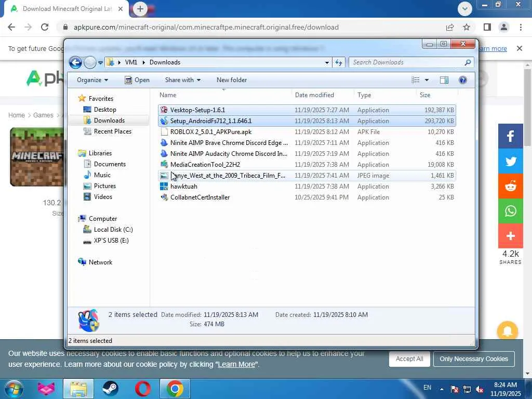Open the Share with menu
This screenshot has height=399, width=532.
pyautogui.click(x=182, y=80)
